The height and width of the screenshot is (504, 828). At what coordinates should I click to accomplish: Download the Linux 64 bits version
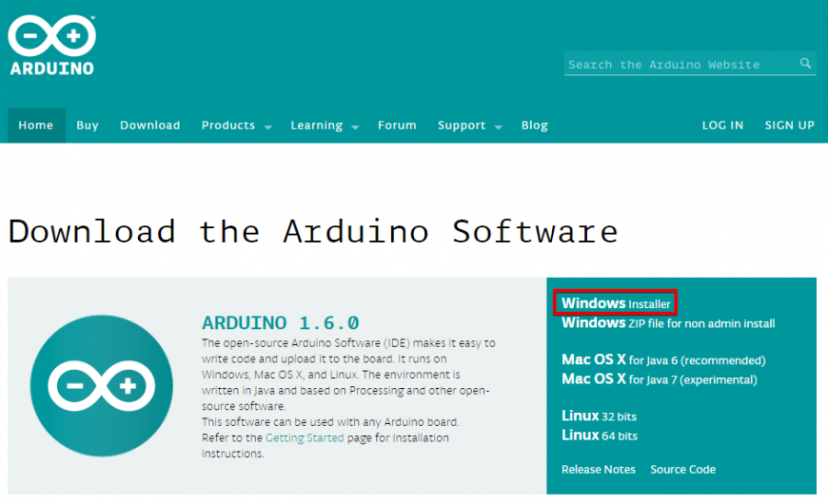tap(600, 436)
